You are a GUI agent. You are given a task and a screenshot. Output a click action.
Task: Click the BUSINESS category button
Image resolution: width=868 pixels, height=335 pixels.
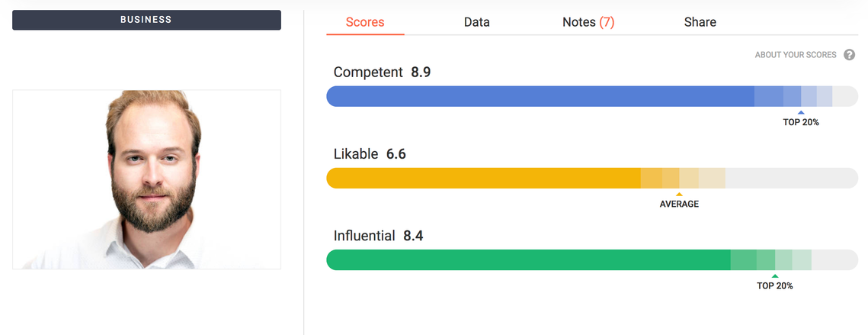(x=146, y=20)
